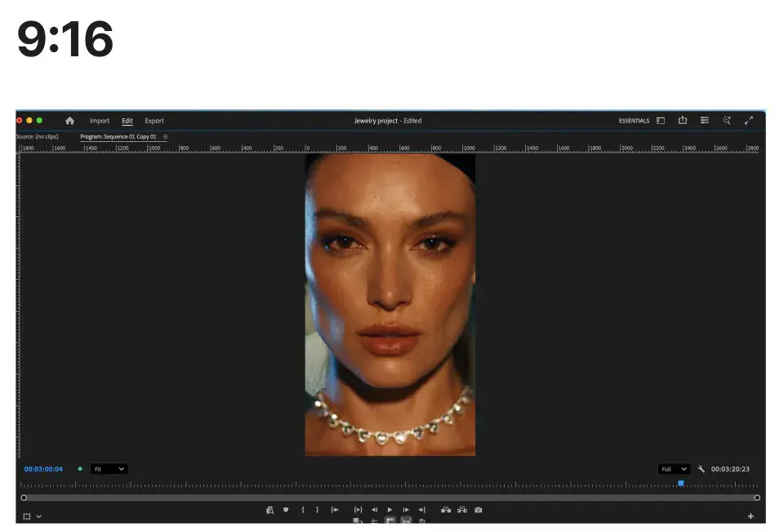Click the Lift edit icon

point(446,510)
